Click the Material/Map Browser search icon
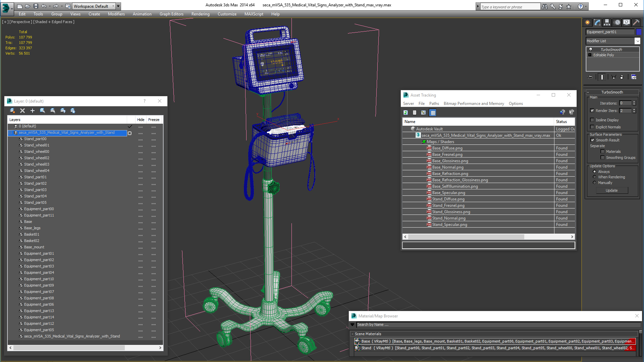 pyautogui.click(x=353, y=324)
